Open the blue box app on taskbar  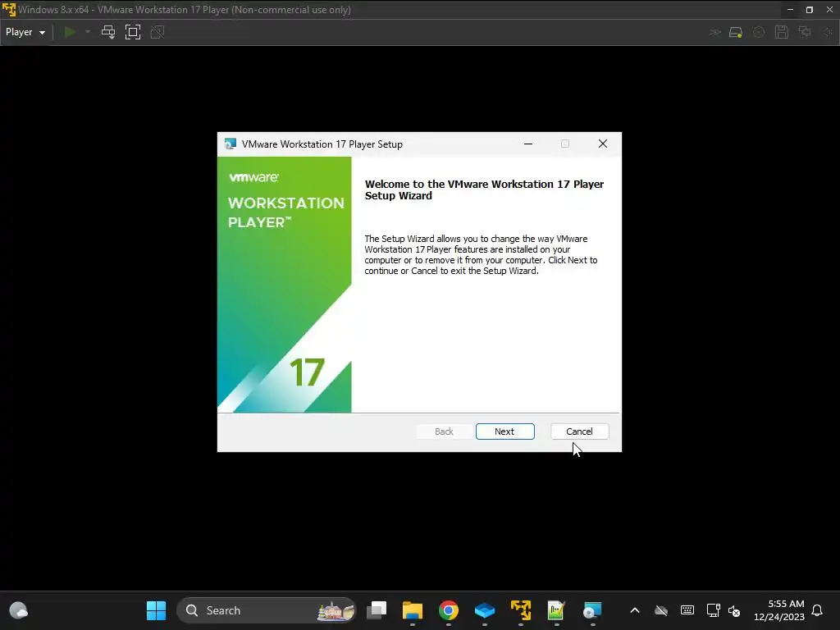point(484,610)
